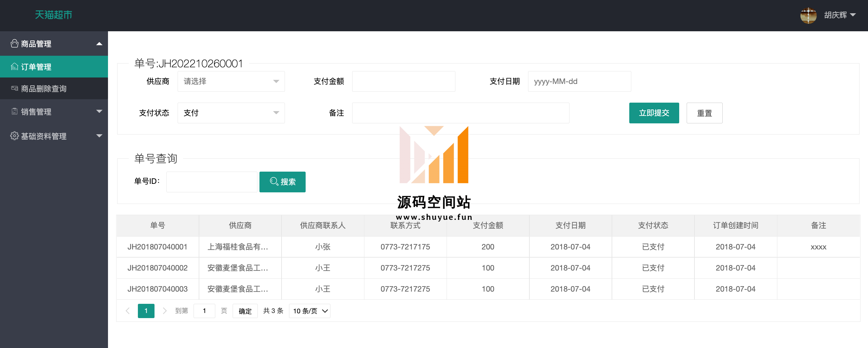Click the 重置 button
Image resolution: width=868 pixels, height=348 pixels.
(704, 113)
